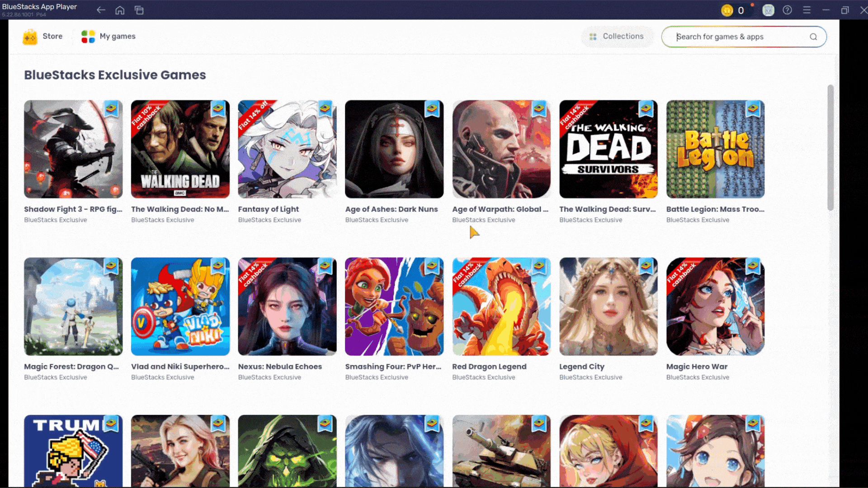Click Vlad and Niki Superhero title text
Screen dimensions: 868x488
[x=180, y=366]
